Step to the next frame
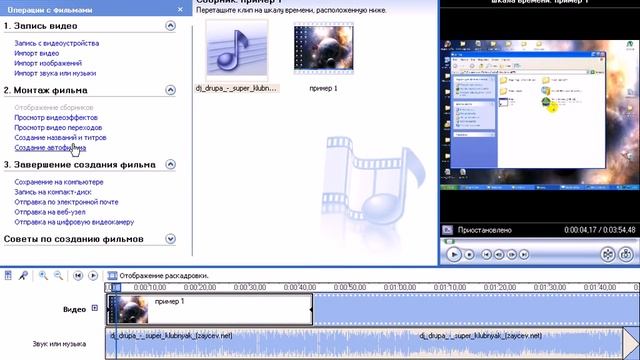 (511, 254)
